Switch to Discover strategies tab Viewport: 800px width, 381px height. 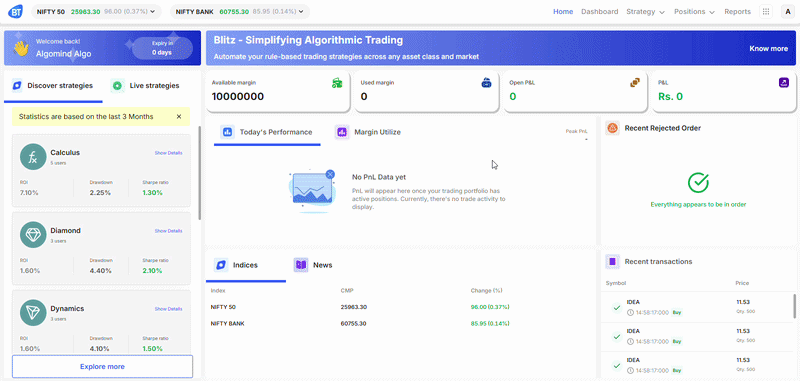(53, 86)
